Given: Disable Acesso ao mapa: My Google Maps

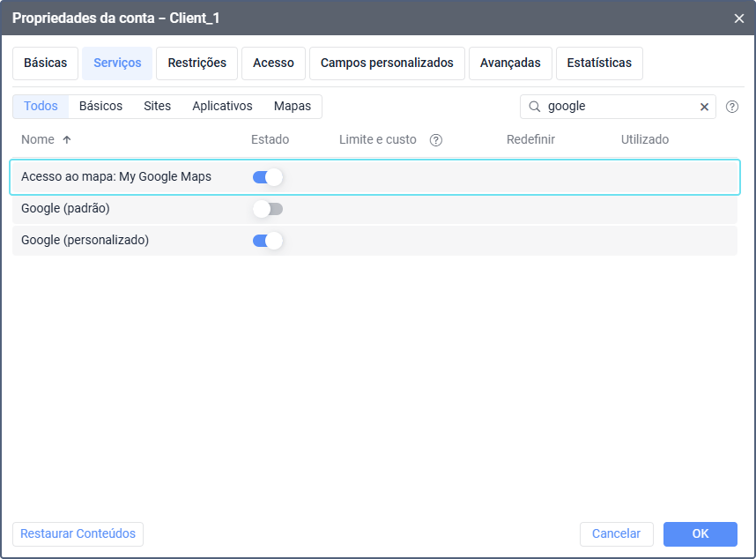Looking at the screenshot, I should click(268, 177).
